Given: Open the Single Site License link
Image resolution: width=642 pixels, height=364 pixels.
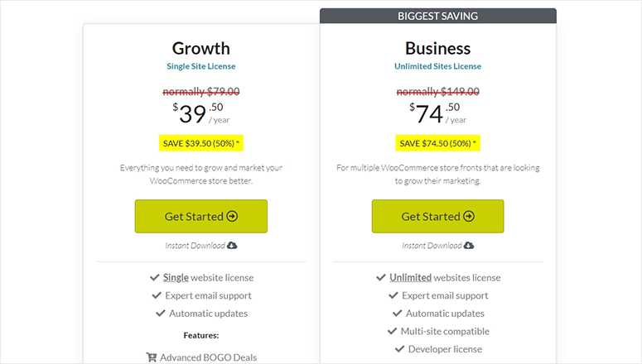Looking at the screenshot, I should pyautogui.click(x=201, y=66).
